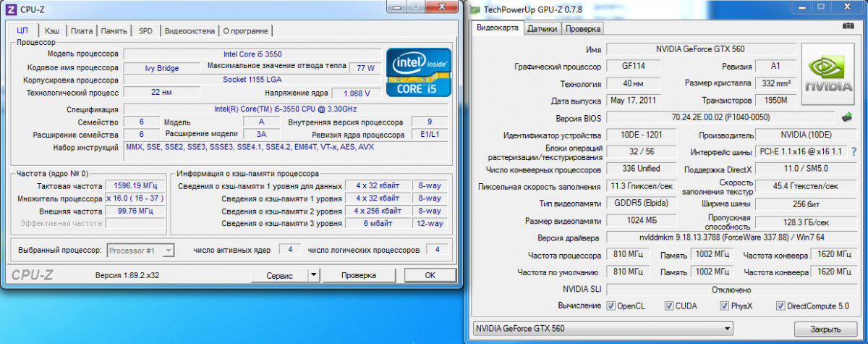Close the CPU-Z window

pos(442,8)
